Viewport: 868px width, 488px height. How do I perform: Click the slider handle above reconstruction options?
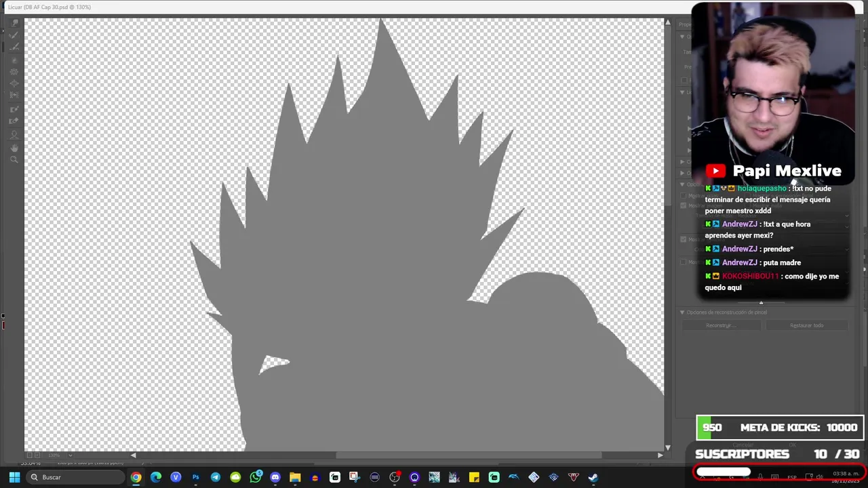pyautogui.click(x=761, y=303)
